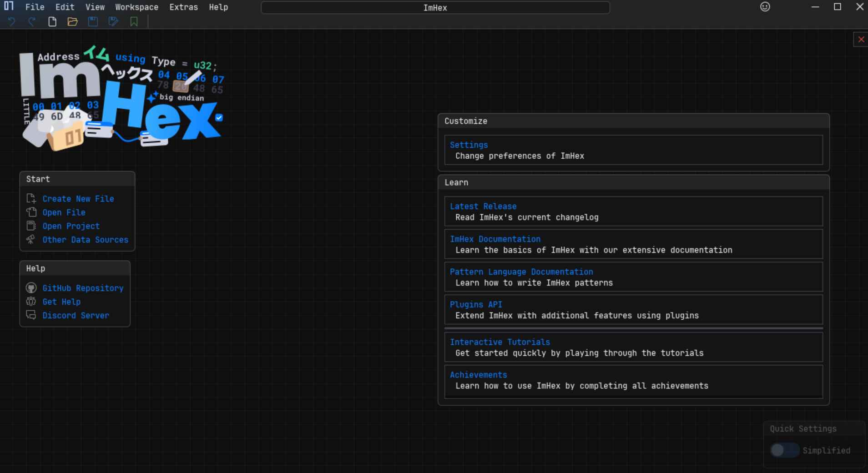The height and width of the screenshot is (473, 868).
Task: Click the GitHub Repository icon
Action: point(31,288)
